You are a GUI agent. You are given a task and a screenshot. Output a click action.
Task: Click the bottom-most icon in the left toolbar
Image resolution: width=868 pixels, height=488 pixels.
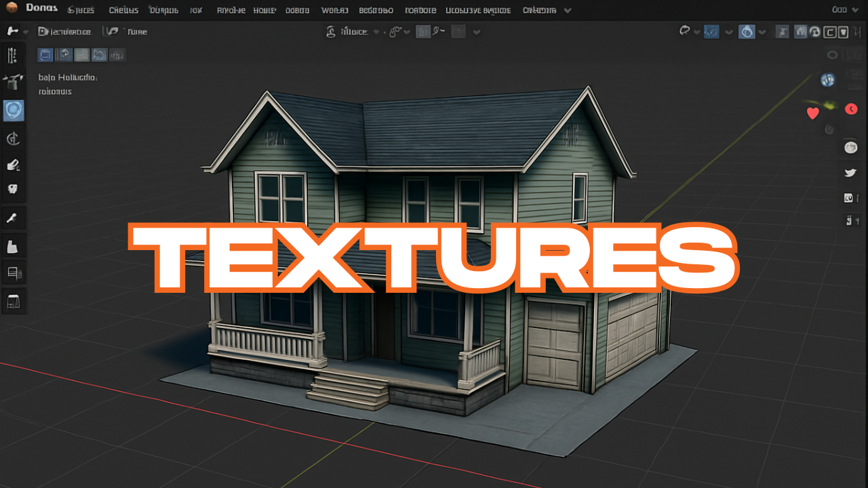point(13,301)
